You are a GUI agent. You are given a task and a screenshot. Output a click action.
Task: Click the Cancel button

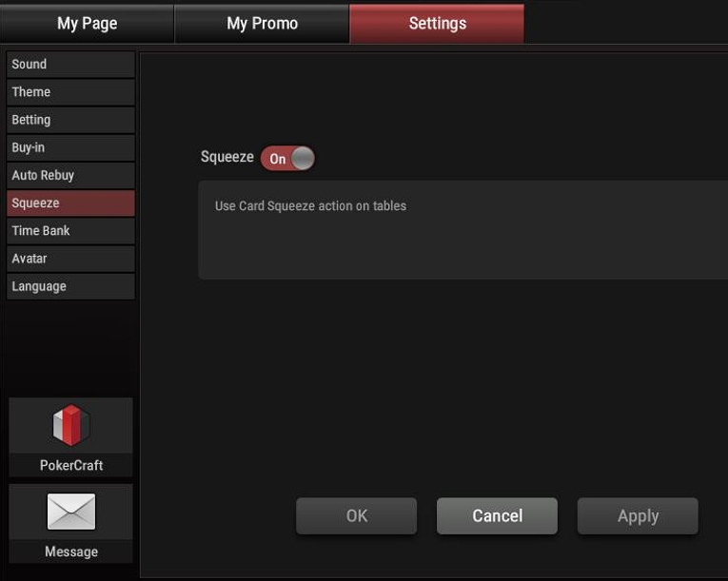pos(498,516)
